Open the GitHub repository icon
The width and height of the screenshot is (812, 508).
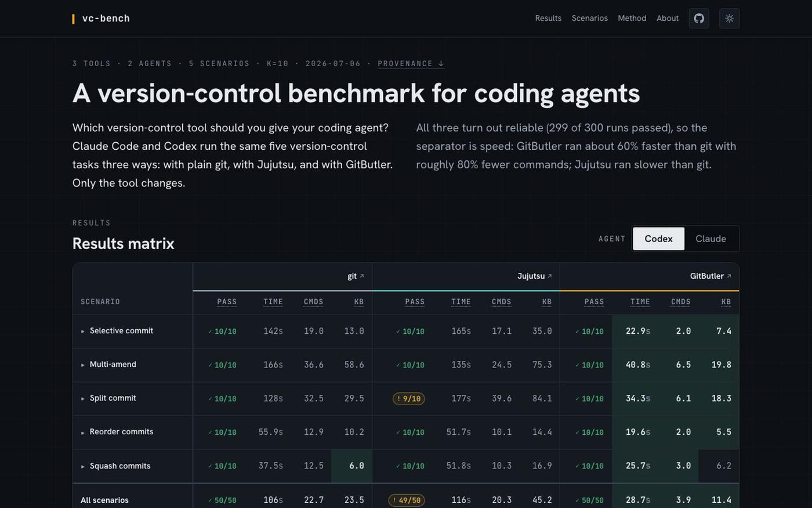[x=699, y=19]
